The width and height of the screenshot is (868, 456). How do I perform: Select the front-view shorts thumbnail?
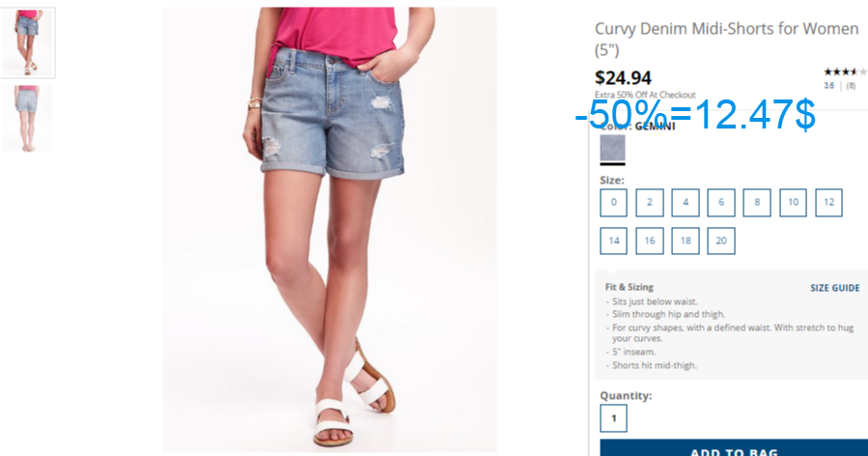28,43
